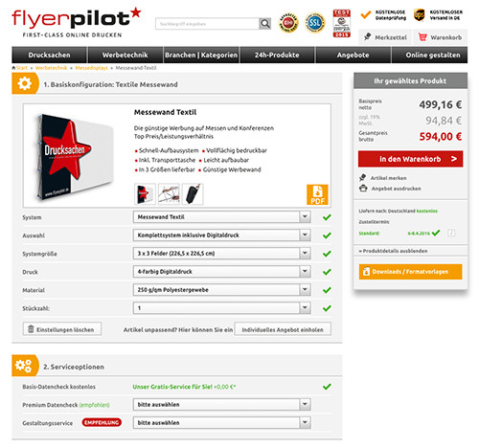479x448 pixels.
Task: Click the Artikel merken pin icon
Action: 362,178
